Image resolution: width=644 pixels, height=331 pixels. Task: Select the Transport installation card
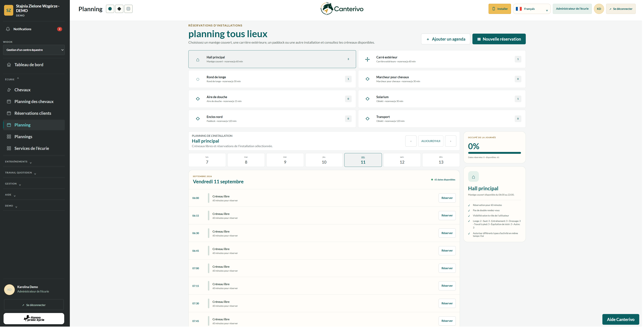tap(442, 119)
